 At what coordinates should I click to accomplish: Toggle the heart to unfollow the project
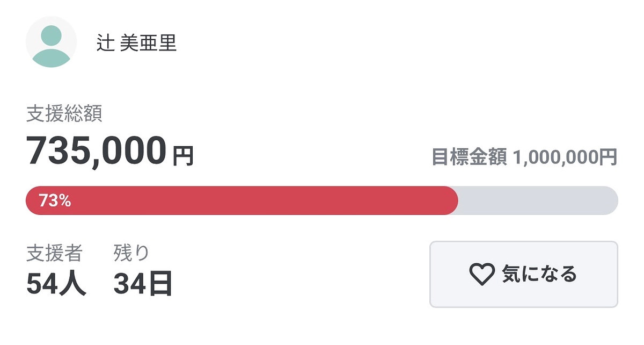(482, 274)
